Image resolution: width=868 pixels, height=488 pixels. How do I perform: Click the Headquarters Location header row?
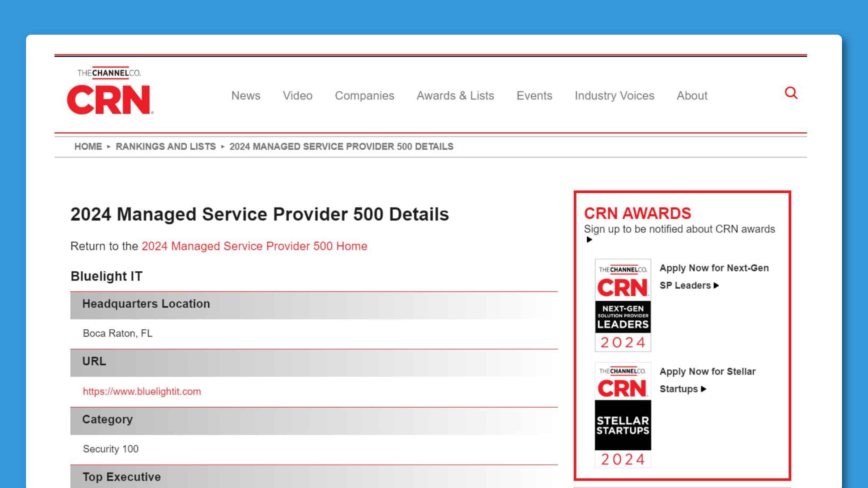click(x=314, y=305)
